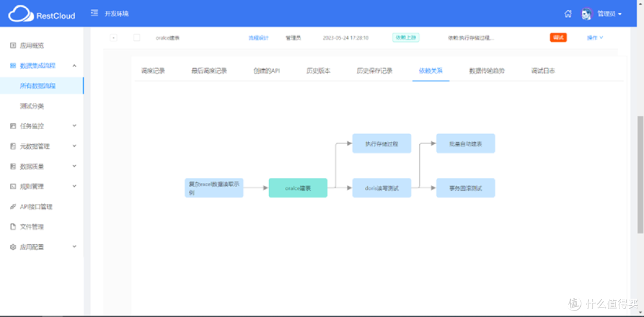Select the doris读写测试 flow node
Screen dimensions: 644x317
pos(382,188)
